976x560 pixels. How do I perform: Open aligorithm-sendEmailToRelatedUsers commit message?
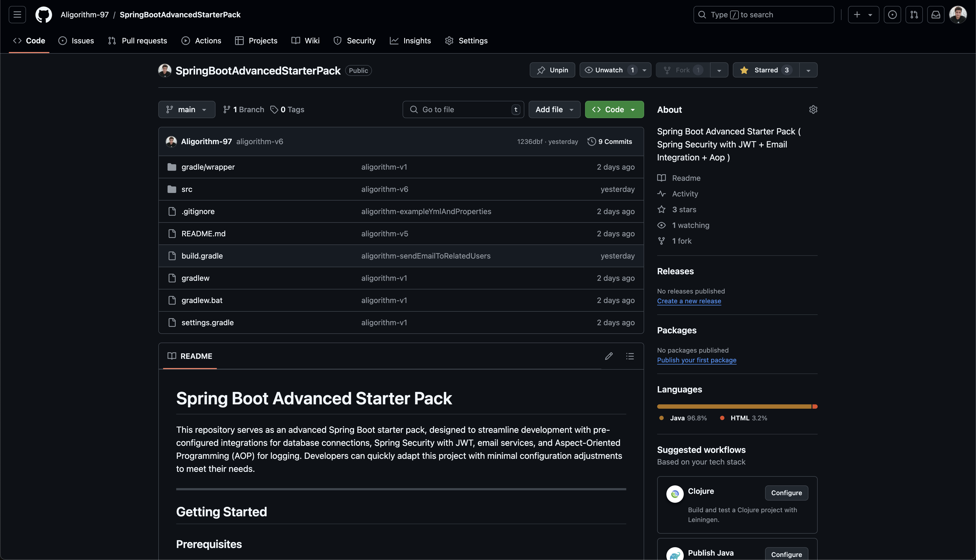coord(425,256)
